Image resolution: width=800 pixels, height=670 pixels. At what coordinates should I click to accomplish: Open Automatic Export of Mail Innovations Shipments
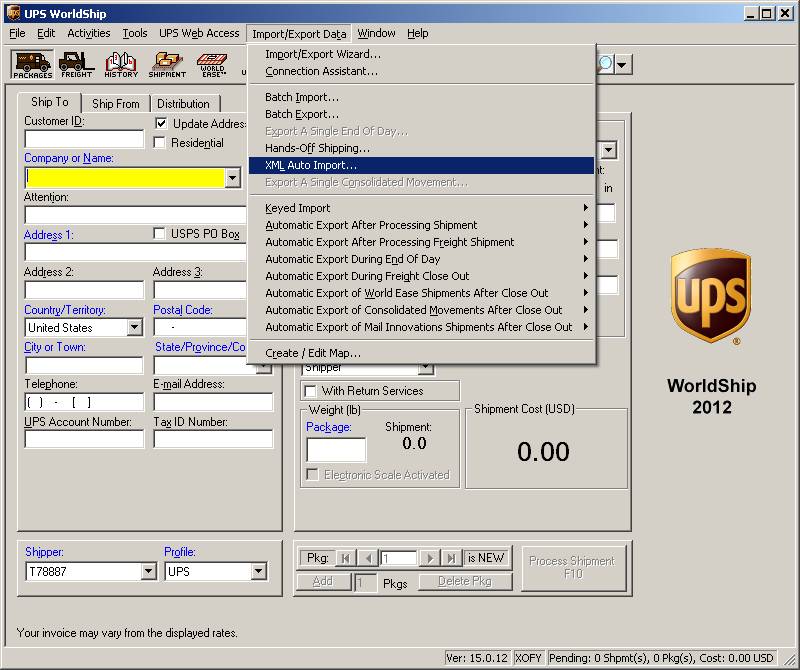[x=421, y=327]
